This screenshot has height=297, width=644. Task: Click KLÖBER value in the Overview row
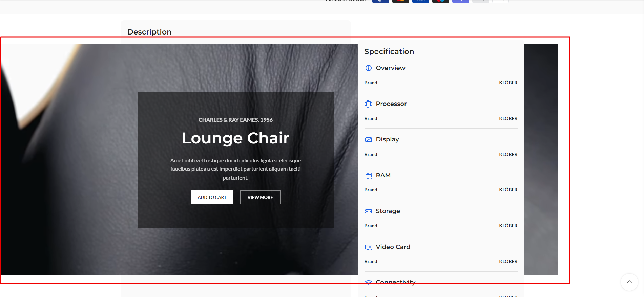[x=508, y=83]
